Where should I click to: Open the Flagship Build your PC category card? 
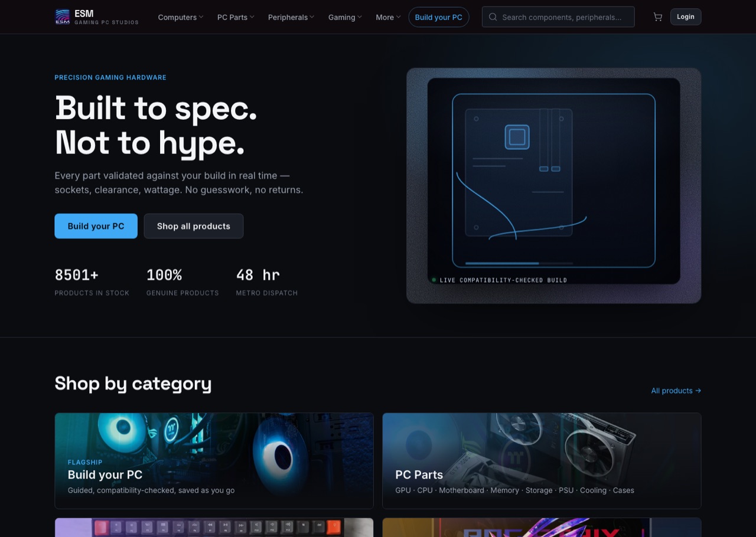pyautogui.click(x=214, y=461)
